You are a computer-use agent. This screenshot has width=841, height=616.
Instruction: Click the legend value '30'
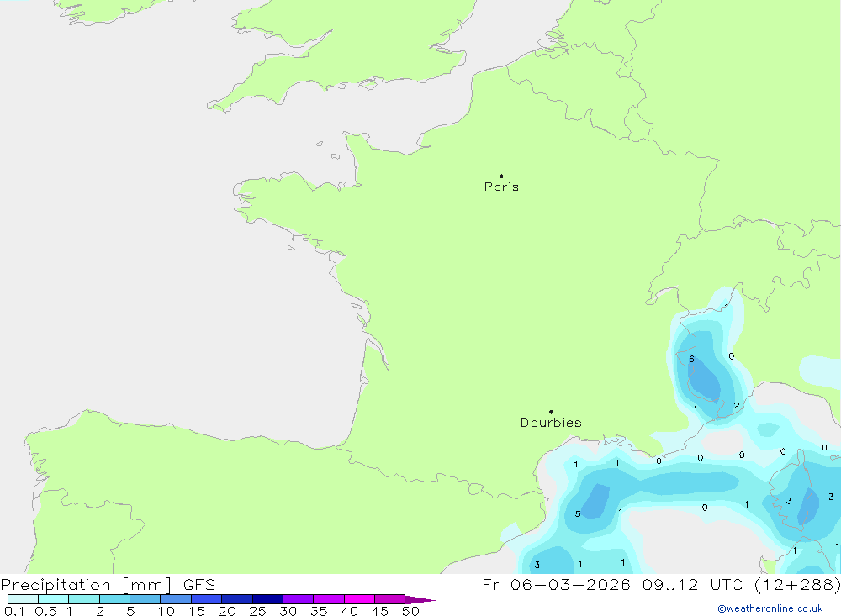[288, 611]
